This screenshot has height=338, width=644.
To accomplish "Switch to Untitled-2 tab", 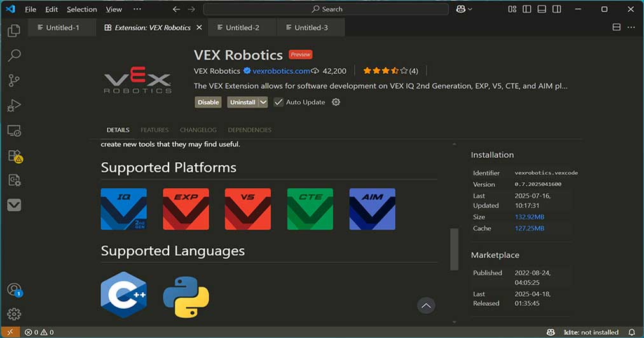I will (242, 27).
